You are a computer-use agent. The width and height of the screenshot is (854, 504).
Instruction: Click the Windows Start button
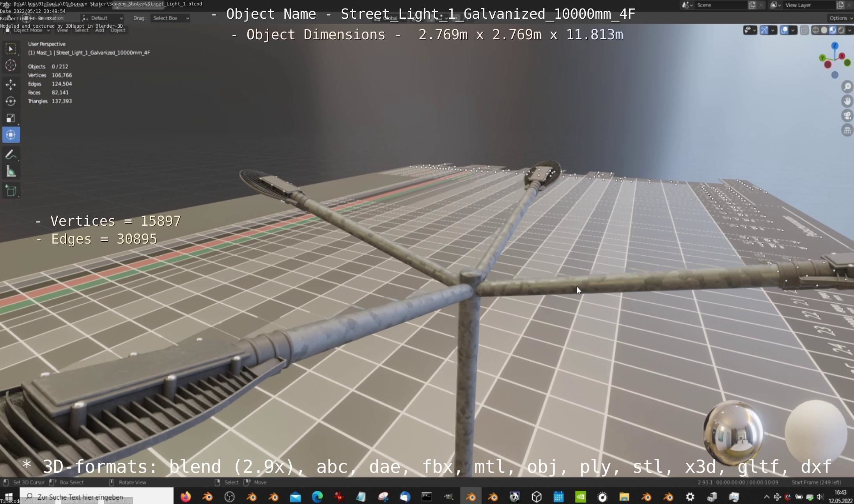point(9,497)
